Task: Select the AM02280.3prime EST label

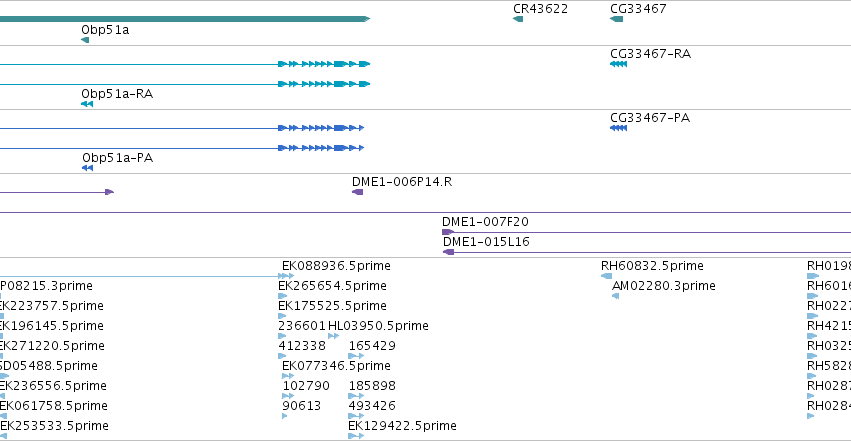Action: click(663, 286)
